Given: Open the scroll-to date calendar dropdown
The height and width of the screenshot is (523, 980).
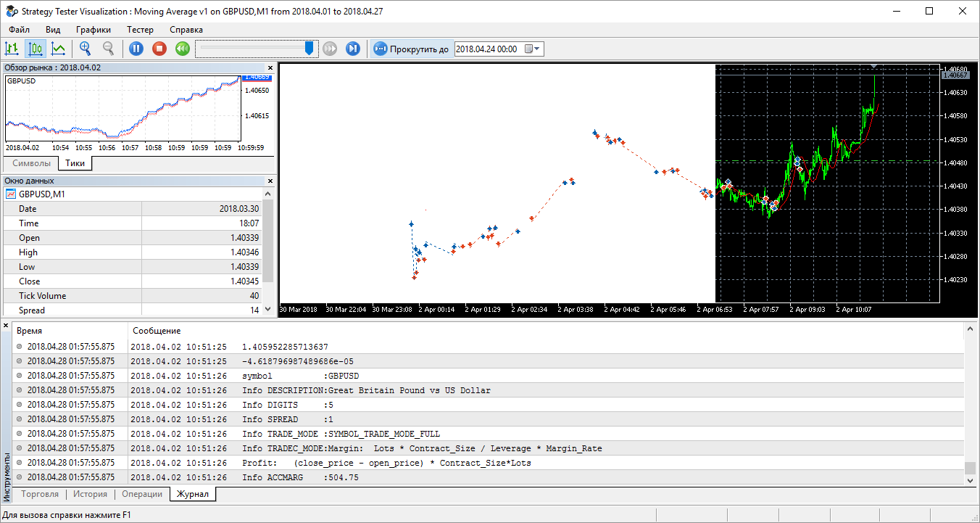Looking at the screenshot, I should tap(532, 49).
